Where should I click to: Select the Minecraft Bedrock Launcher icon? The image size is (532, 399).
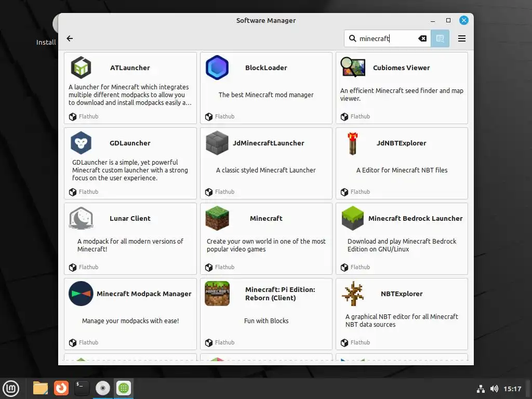[x=353, y=218]
